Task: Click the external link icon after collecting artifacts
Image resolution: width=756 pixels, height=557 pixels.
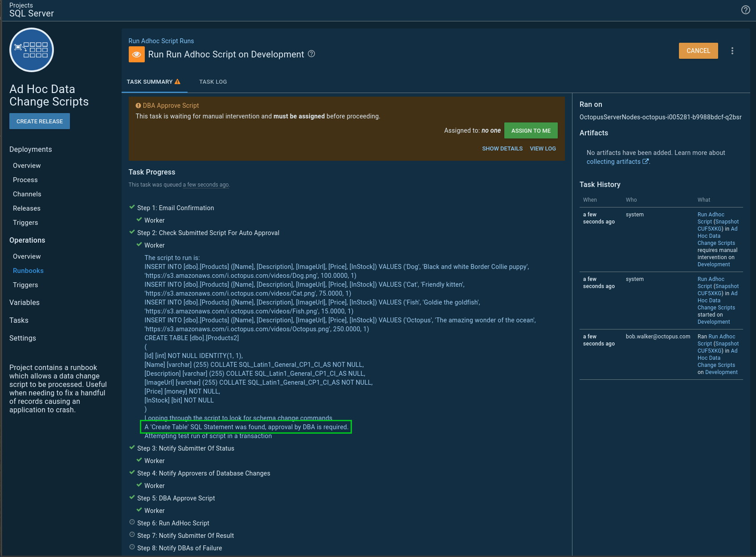Action: 645,162
